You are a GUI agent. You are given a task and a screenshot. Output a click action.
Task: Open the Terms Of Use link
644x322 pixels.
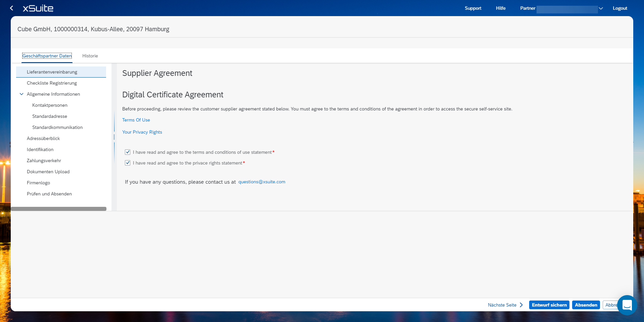[x=136, y=120]
